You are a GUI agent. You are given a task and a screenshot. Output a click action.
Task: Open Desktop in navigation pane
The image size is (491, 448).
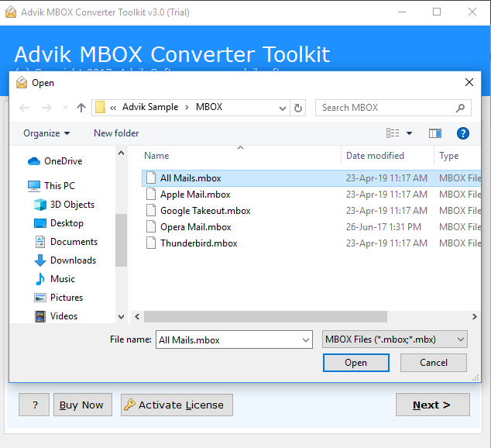tap(59, 223)
